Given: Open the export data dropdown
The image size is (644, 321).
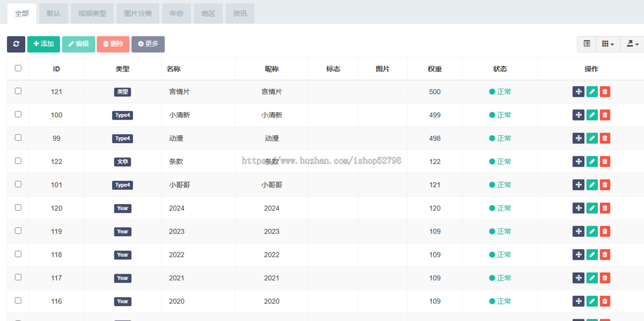Looking at the screenshot, I should pos(632,44).
